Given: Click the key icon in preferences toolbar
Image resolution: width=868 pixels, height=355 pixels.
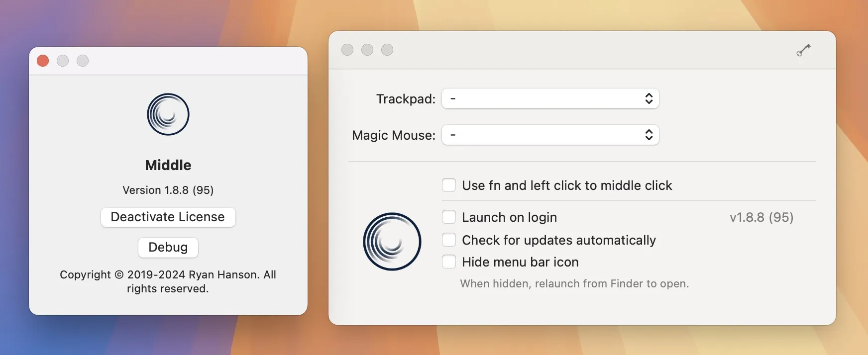Looking at the screenshot, I should point(803,50).
